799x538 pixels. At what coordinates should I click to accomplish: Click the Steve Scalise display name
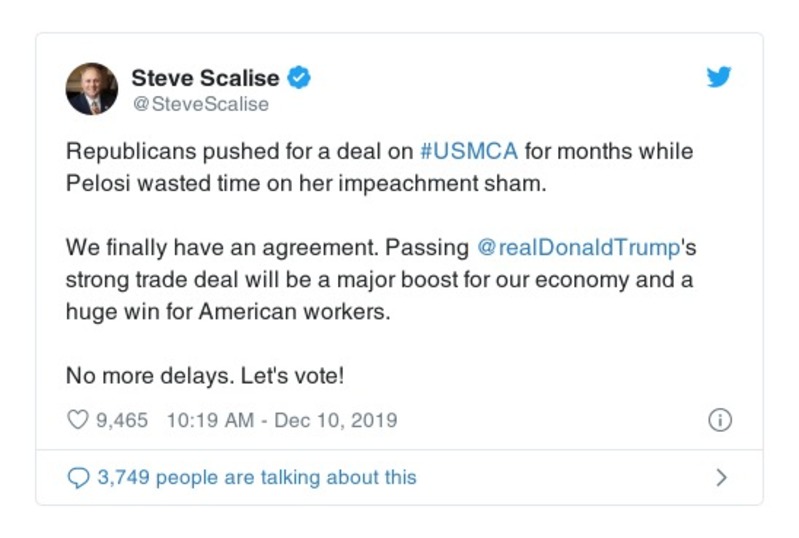click(x=206, y=77)
